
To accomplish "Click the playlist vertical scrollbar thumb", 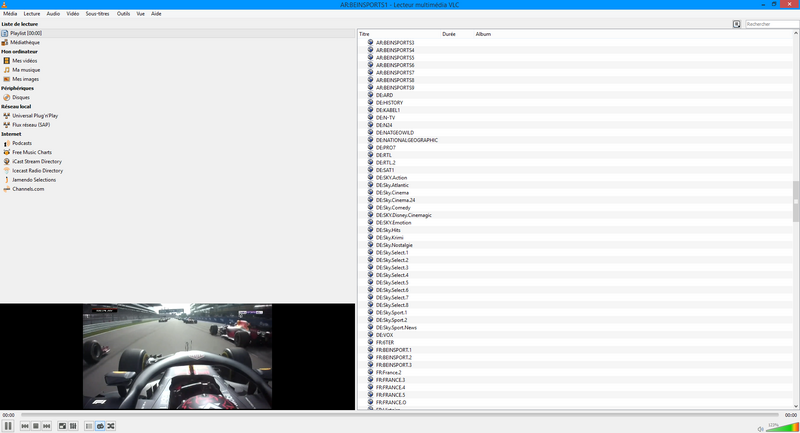I will pyautogui.click(x=795, y=201).
